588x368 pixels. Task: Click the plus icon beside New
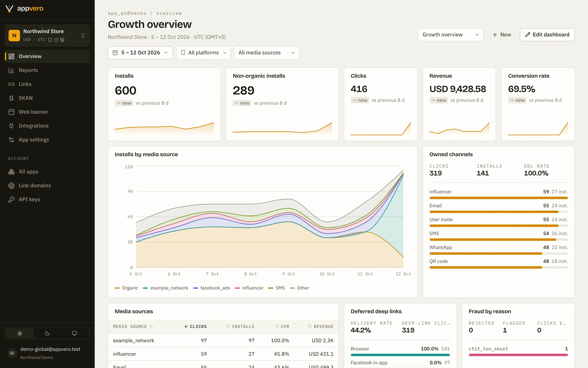(495, 35)
